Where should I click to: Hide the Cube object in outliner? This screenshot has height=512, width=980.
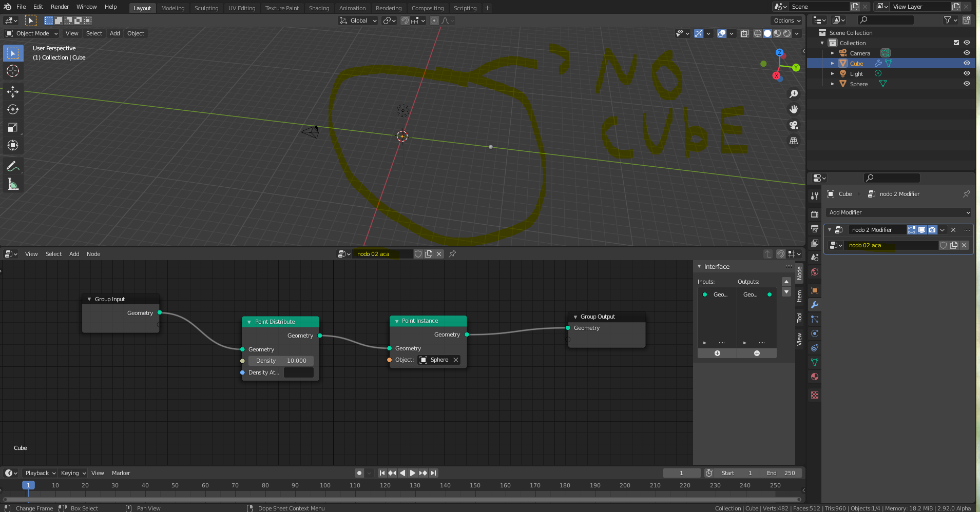[x=967, y=63]
